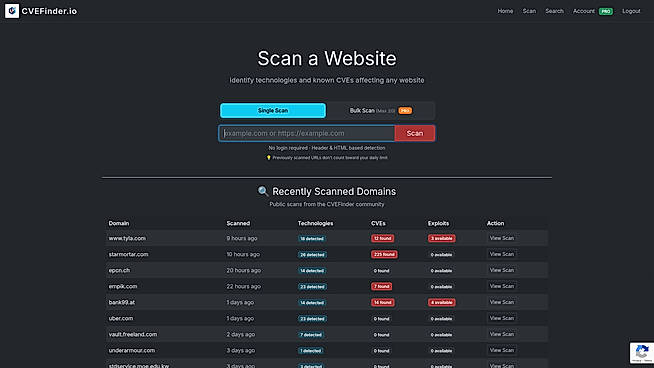The image size is (654, 368).
Task: Open the Home menu item
Action: [505, 11]
